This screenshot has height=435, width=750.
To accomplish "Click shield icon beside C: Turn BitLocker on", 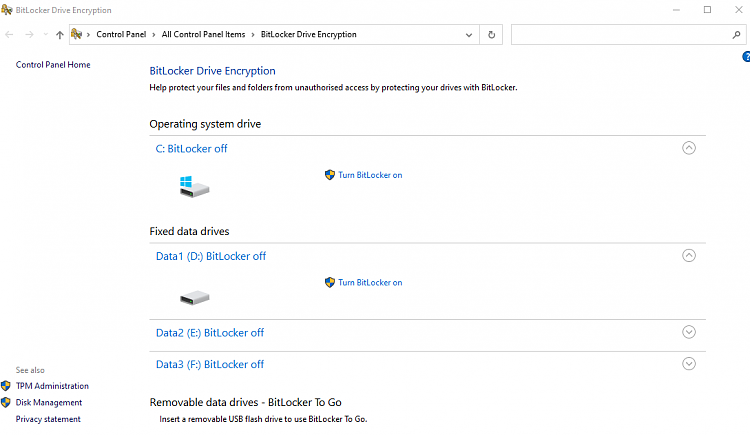I will click(330, 175).
